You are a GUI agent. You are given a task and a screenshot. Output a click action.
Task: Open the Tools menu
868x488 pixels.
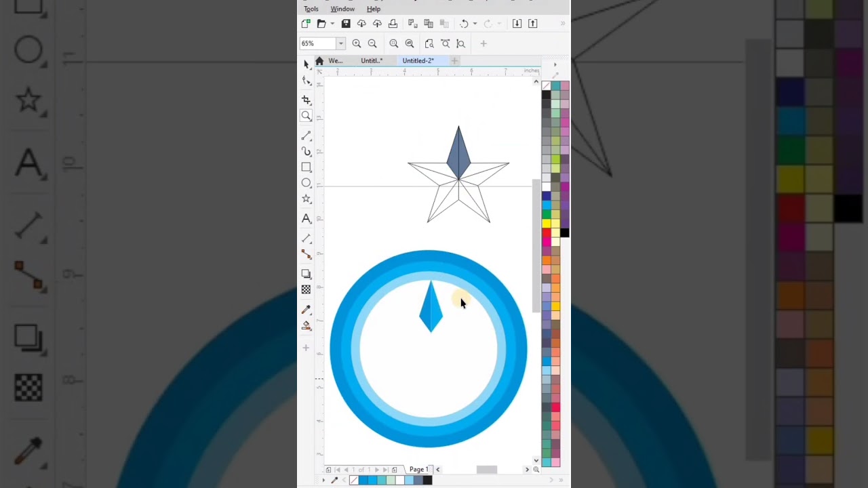coord(311,9)
